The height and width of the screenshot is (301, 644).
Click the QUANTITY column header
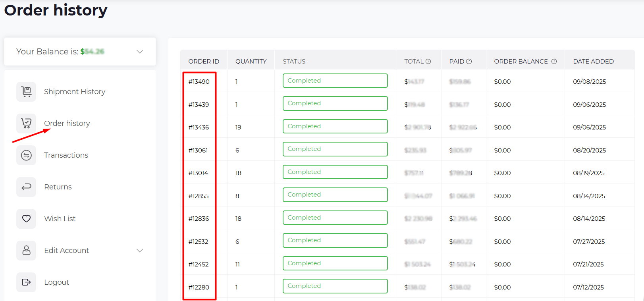(251, 62)
